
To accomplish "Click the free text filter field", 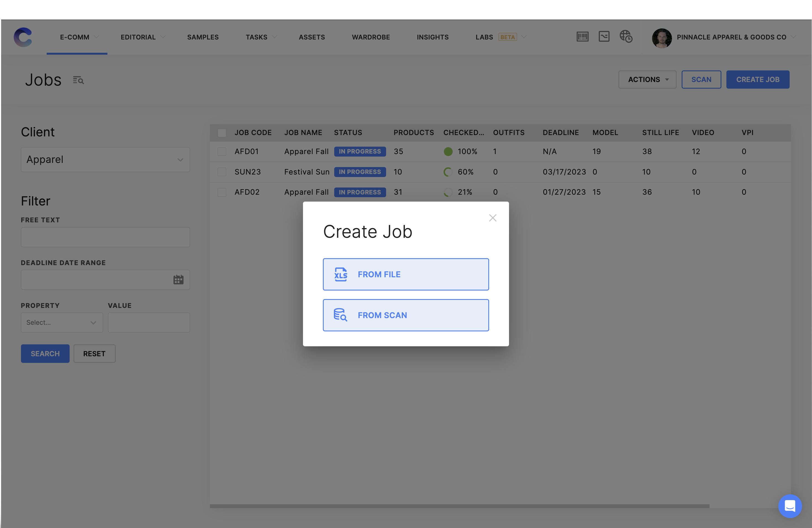I will (105, 237).
